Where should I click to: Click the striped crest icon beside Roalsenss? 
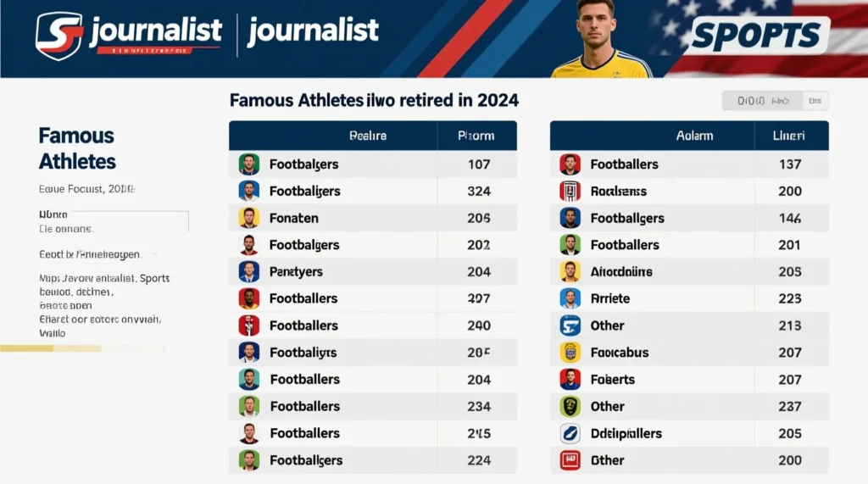tap(570, 191)
